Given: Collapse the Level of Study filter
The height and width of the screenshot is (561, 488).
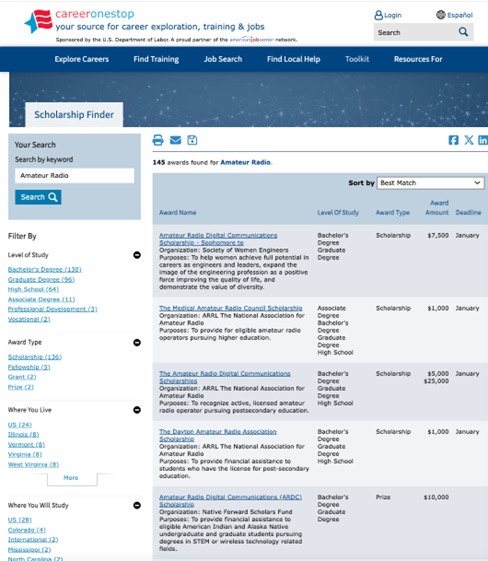Looking at the screenshot, I should point(137,255).
